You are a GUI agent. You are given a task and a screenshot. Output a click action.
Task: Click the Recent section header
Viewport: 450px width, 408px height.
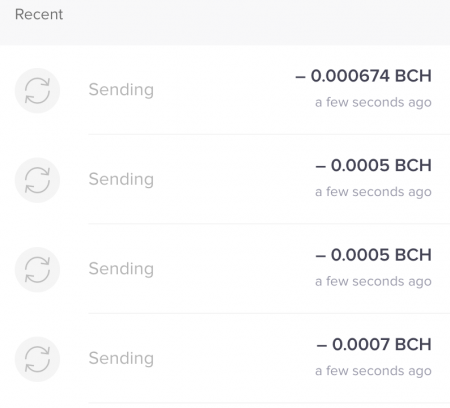[x=39, y=14]
